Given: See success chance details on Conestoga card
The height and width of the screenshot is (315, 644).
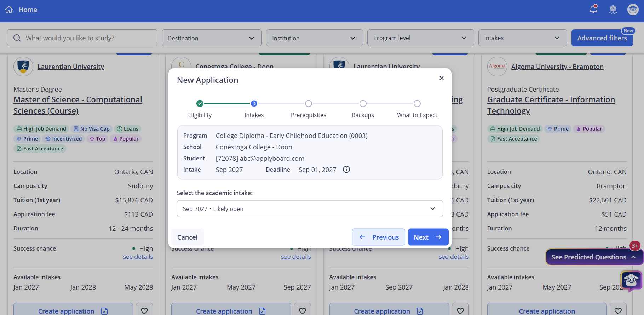Looking at the screenshot, I should (x=296, y=257).
